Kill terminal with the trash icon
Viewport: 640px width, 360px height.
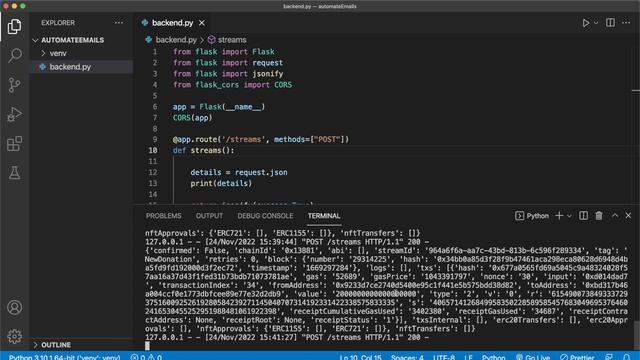[x=599, y=216]
